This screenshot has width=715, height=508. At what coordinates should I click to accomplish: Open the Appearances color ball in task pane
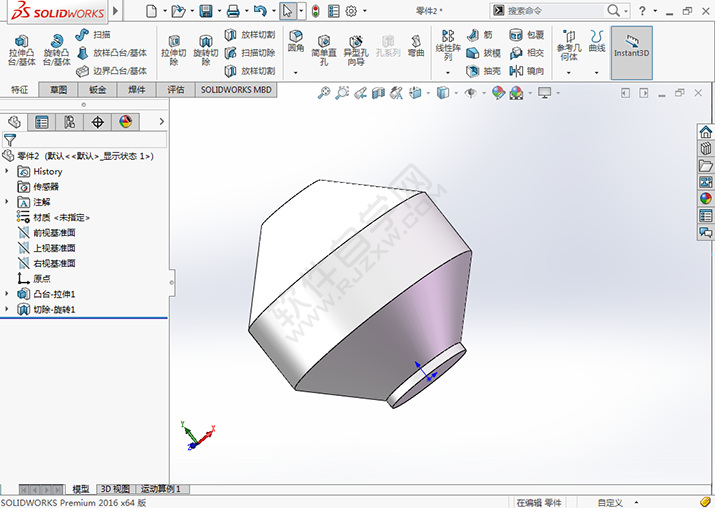(x=706, y=198)
